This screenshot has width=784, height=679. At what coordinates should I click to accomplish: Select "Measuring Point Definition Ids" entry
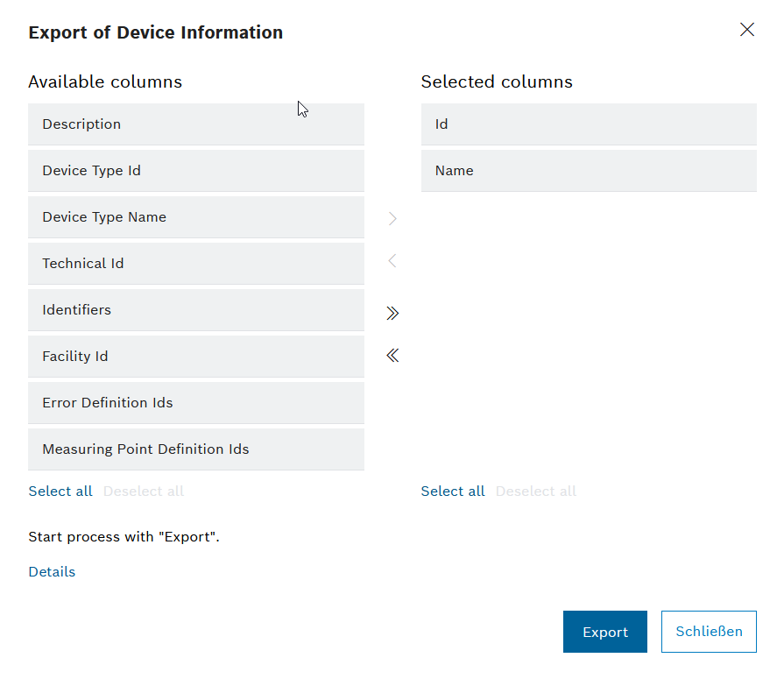click(x=196, y=449)
